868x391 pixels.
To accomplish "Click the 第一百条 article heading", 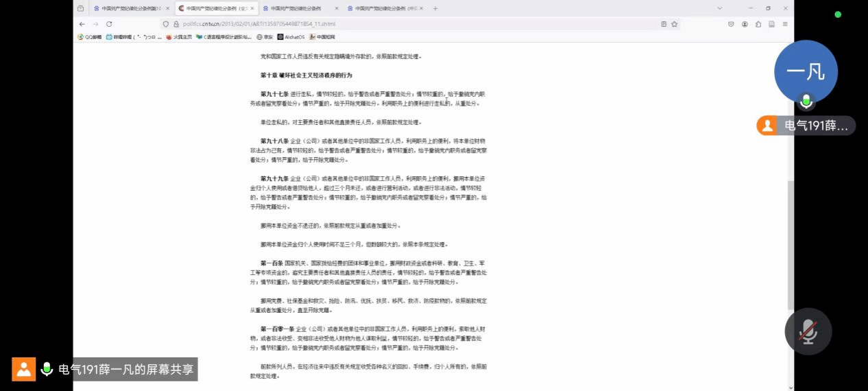I will click(272, 263).
